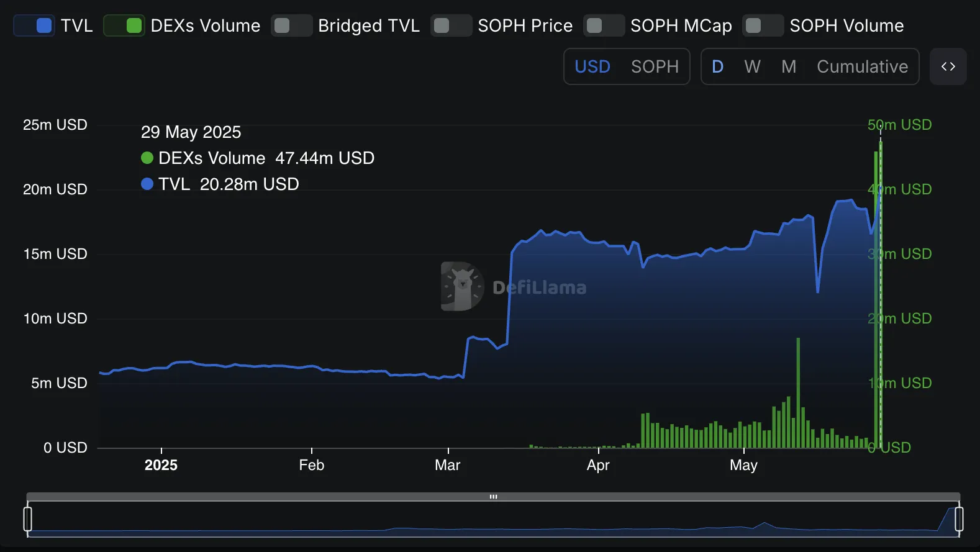The image size is (980, 552).
Task: Switch denomination to SOPH
Action: point(655,66)
